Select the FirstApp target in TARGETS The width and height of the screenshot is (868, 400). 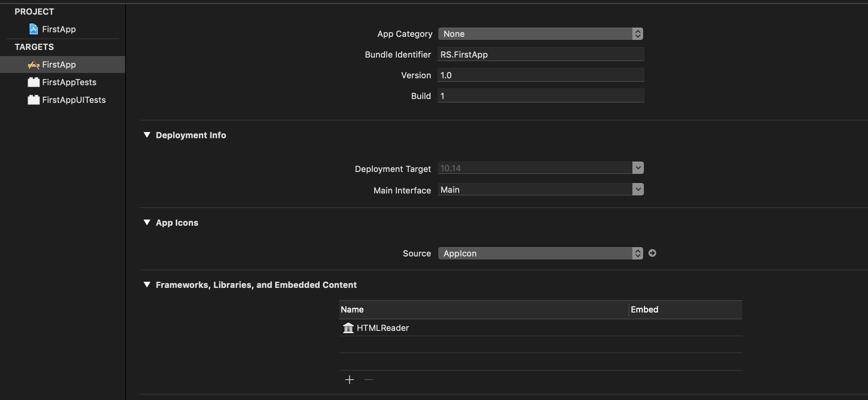[59, 64]
